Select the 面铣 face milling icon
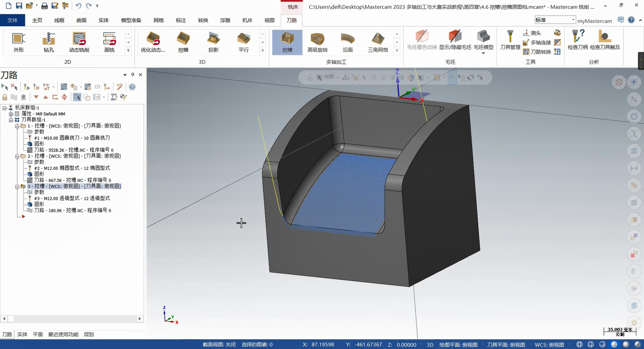This screenshot has height=349, width=644. point(110,42)
